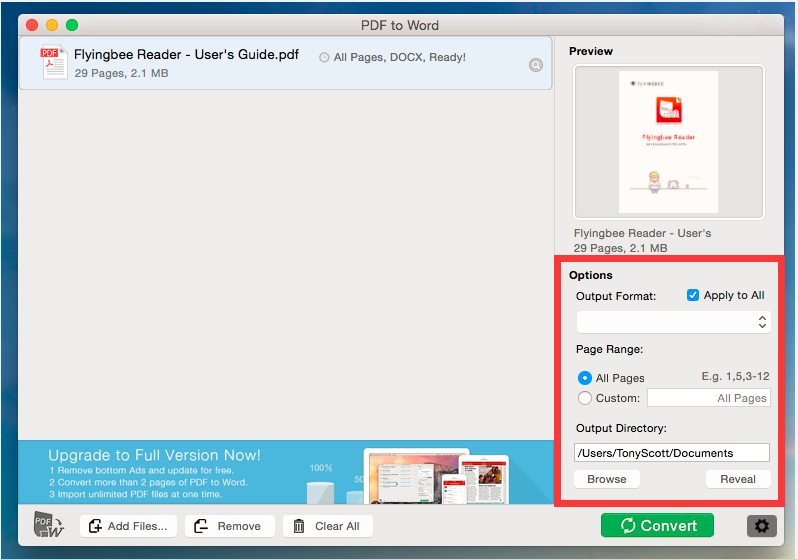Click the Add Files button
Screen dimensions: 798x559
click(128, 526)
